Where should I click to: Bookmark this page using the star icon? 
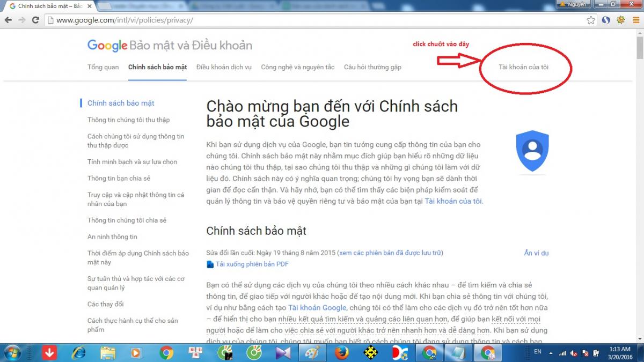(590, 19)
